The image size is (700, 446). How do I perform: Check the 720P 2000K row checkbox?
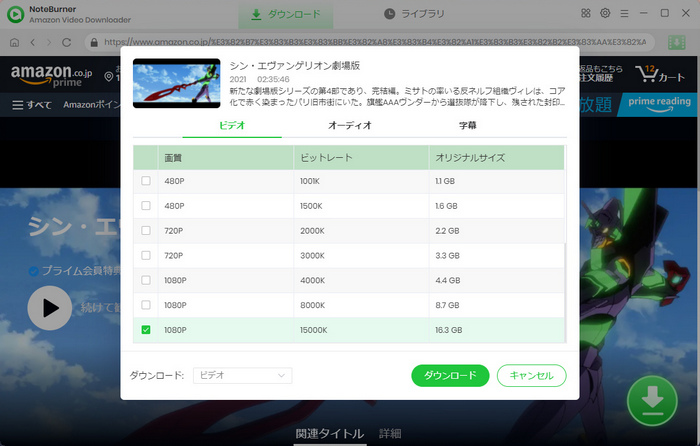point(146,230)
